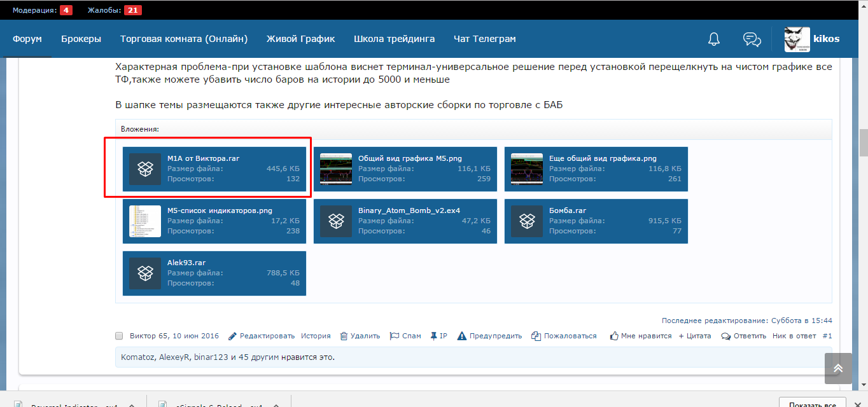Expand the first download item arrow
The height and width of the screenshot is (407, 868).
tap(131, 404)
